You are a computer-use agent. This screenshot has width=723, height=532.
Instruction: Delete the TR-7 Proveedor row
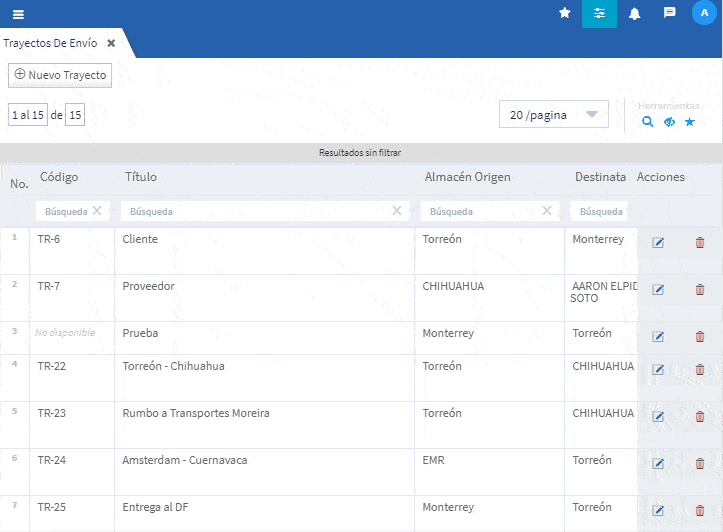pyautogui.click(x=699, y=290)
